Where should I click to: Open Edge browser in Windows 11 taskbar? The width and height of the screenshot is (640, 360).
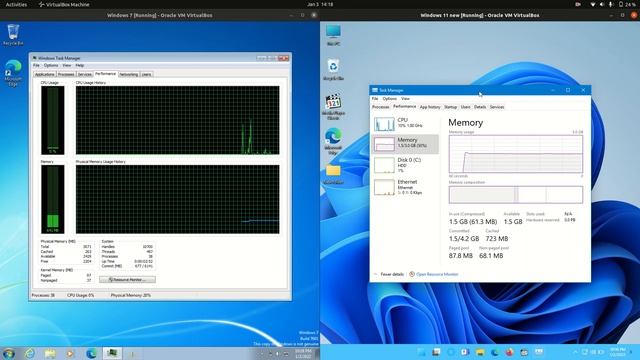click(495, 352)
